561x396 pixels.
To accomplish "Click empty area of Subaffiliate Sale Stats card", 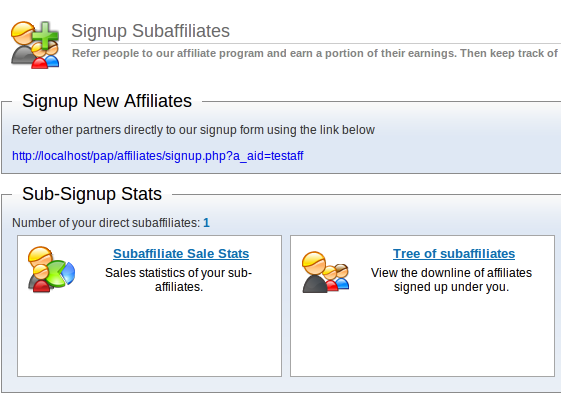I will click(x=150, y=336).
